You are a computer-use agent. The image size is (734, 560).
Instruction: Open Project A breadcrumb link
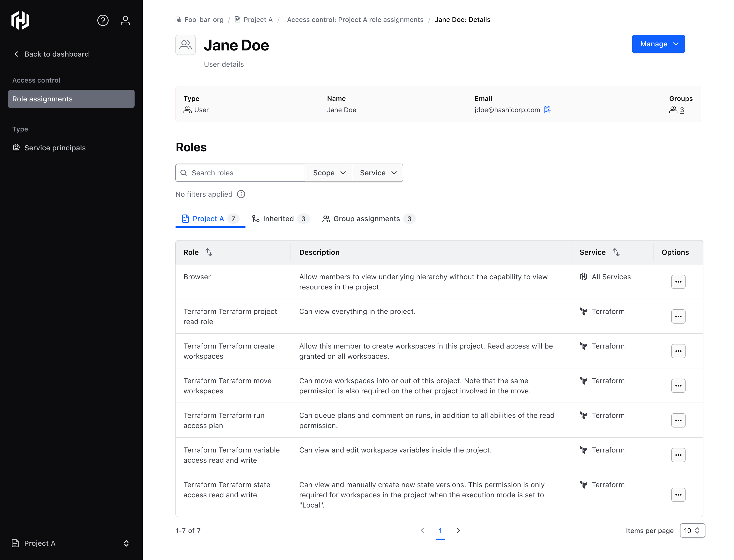254,20
